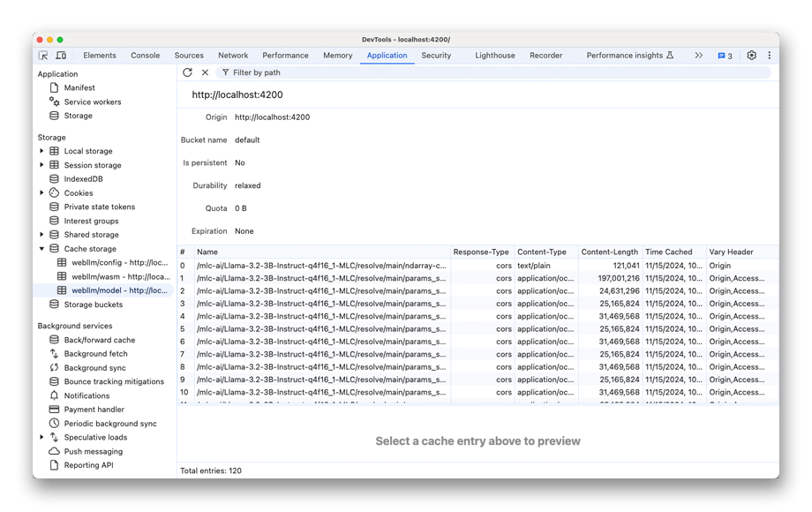Image resolution: width=812 pixels, height=512 pixels.
Task: Sort by the Content-Length column header
Action: point(609,252)
